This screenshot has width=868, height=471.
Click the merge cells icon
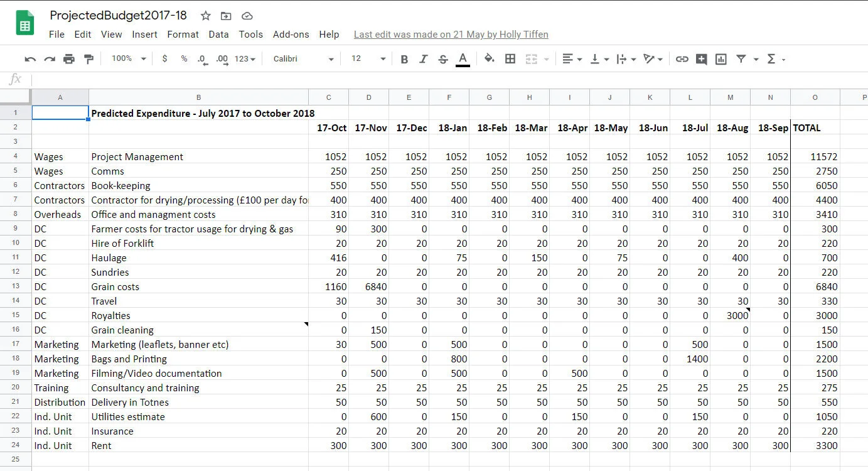point(531,58)
